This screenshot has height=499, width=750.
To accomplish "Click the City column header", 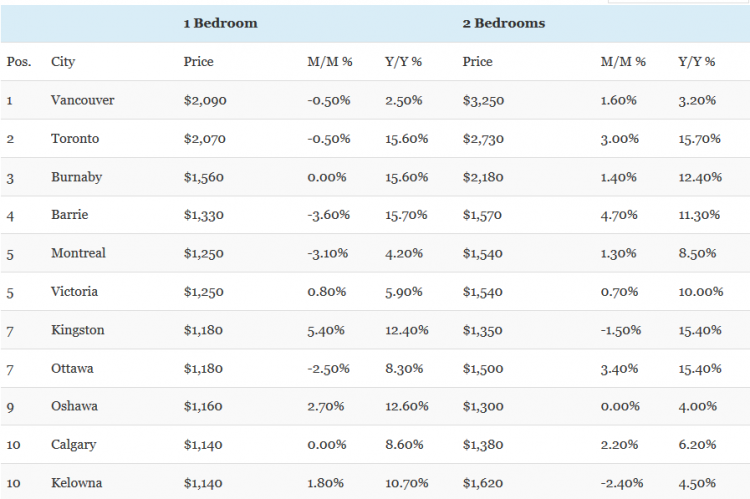I will point(63,62).
